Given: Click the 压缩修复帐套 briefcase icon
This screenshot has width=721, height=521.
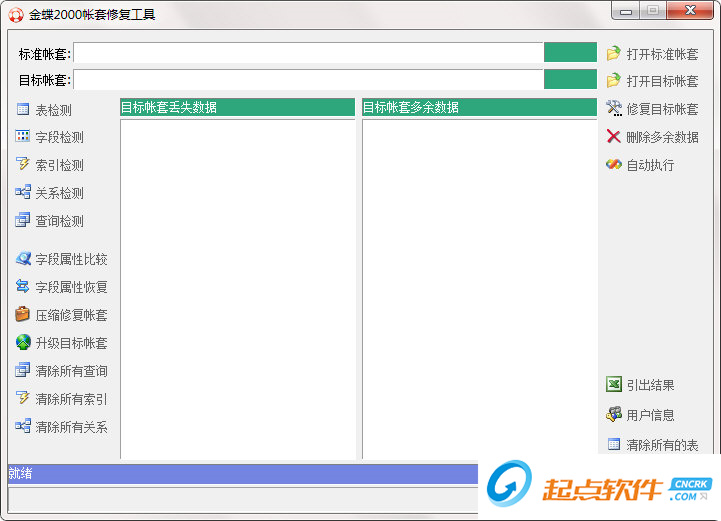Looking at the screenshot, I should 23,314.
